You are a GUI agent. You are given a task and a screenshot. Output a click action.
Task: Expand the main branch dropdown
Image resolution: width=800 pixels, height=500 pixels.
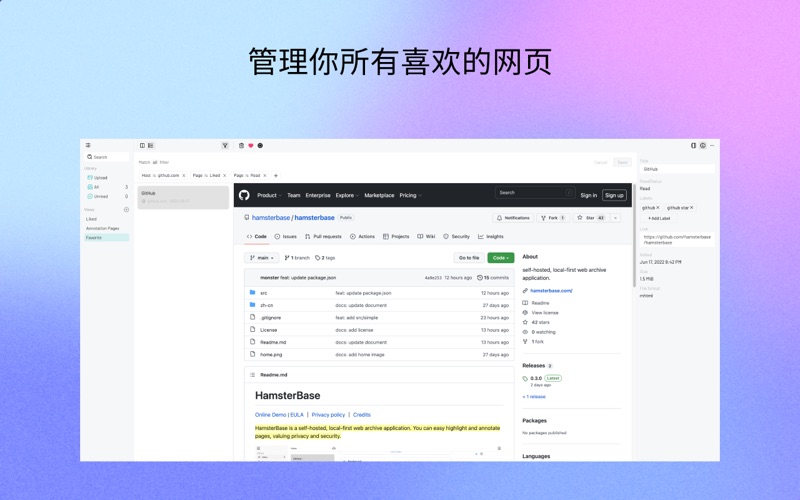click(262, 258)
